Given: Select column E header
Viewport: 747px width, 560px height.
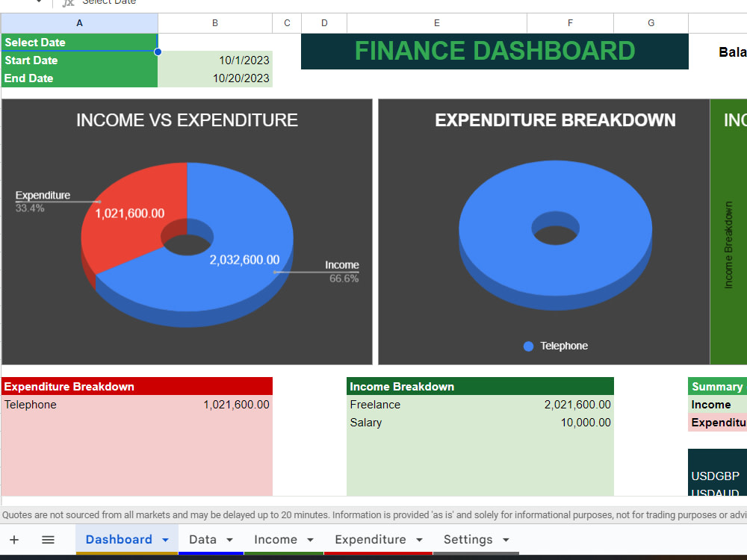Looking at the screenshot, I should (437, 23).
